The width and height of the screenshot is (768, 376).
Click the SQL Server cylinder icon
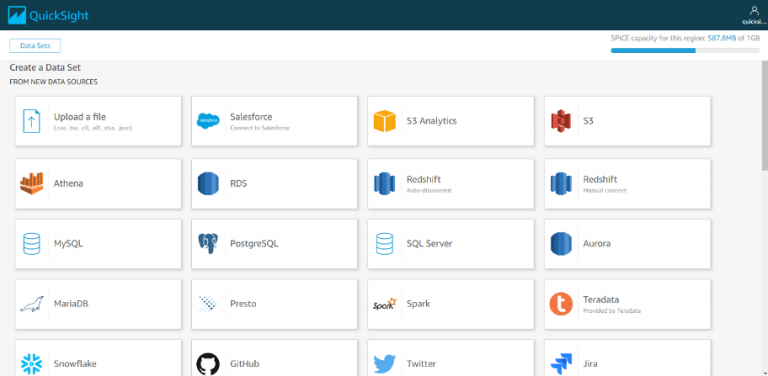click(384, 244)
